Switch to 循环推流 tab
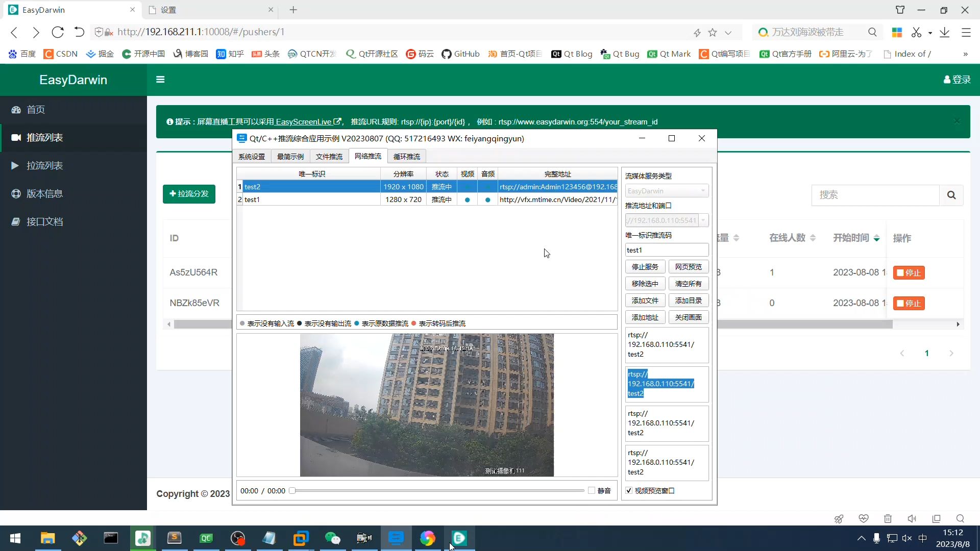980x551 pixels. click(407, 157)
